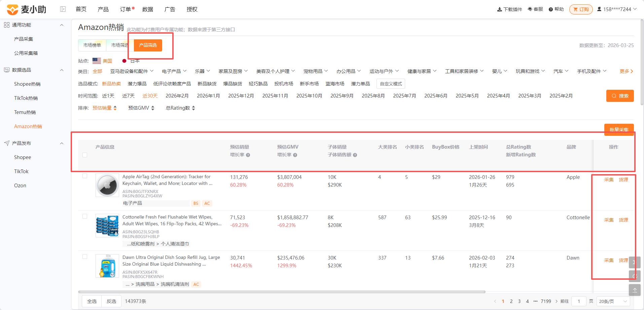This screenshot has height=310, width=644.
Task: Open the user account 158****7244 menu
Action: click(617, 9)
